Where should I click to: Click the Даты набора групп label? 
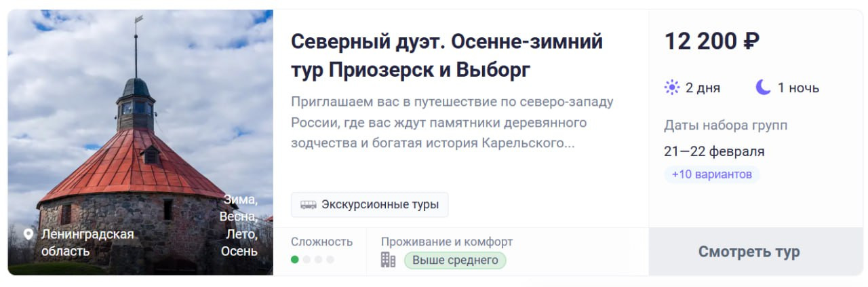(x=725, y=126)
